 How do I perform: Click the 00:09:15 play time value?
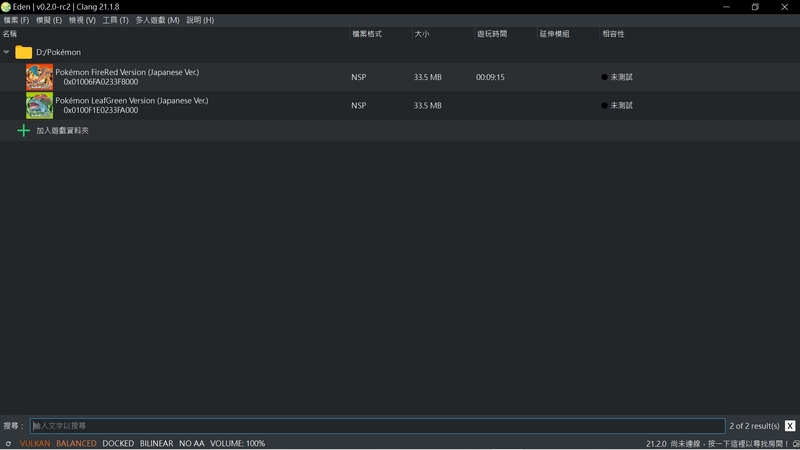pyautogui.click(x=490, y=77)
